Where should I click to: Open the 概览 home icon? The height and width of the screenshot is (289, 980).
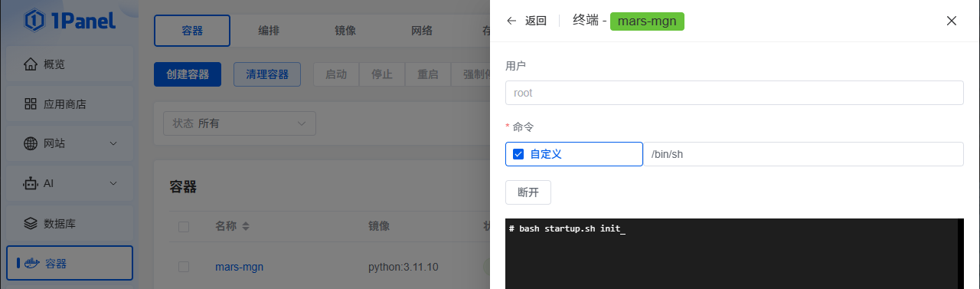click(x=31, y=64)
